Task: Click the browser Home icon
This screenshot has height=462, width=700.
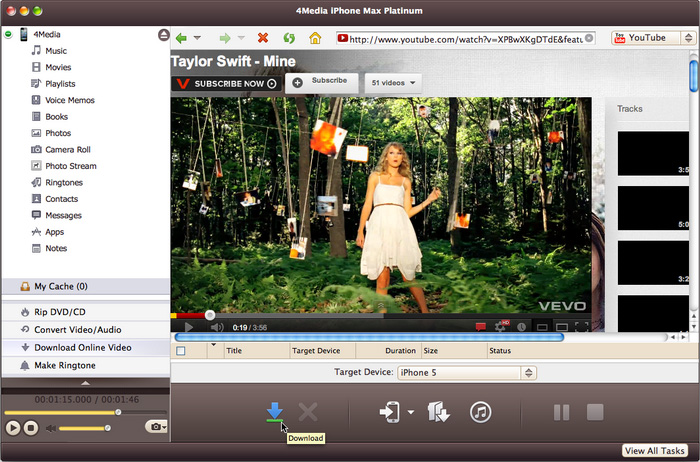Action: pyautogui.click(x=315, y=38)
